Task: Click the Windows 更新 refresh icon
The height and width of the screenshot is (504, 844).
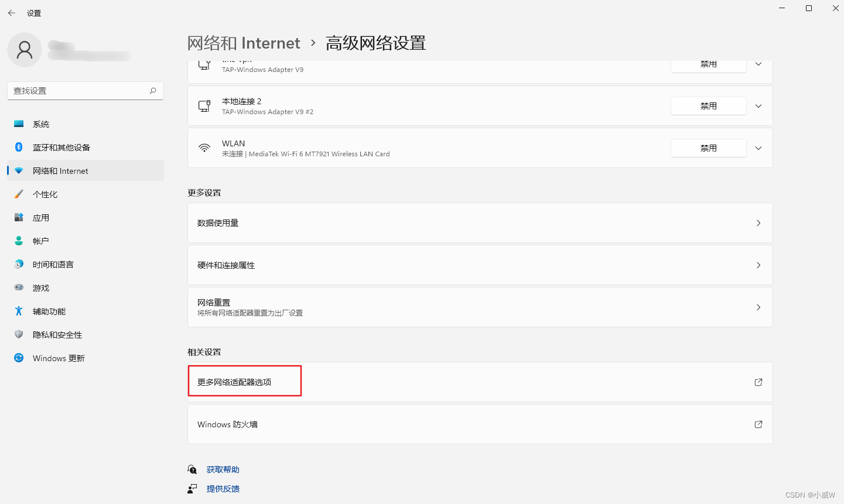Action: tap(19, 358)
